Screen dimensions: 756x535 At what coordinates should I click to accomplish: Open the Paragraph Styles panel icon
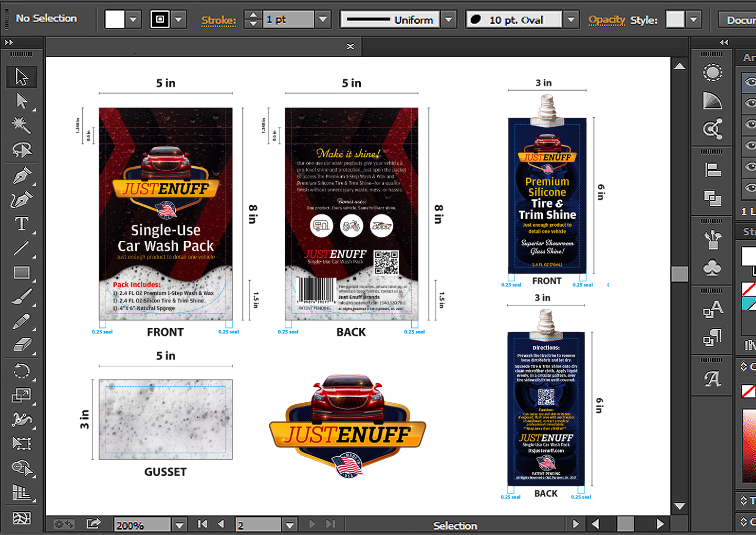click(x=713, y=338)
